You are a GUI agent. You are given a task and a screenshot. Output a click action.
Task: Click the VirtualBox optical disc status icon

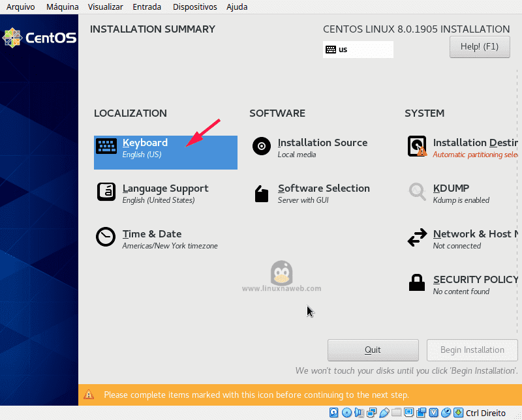[346, 413]
